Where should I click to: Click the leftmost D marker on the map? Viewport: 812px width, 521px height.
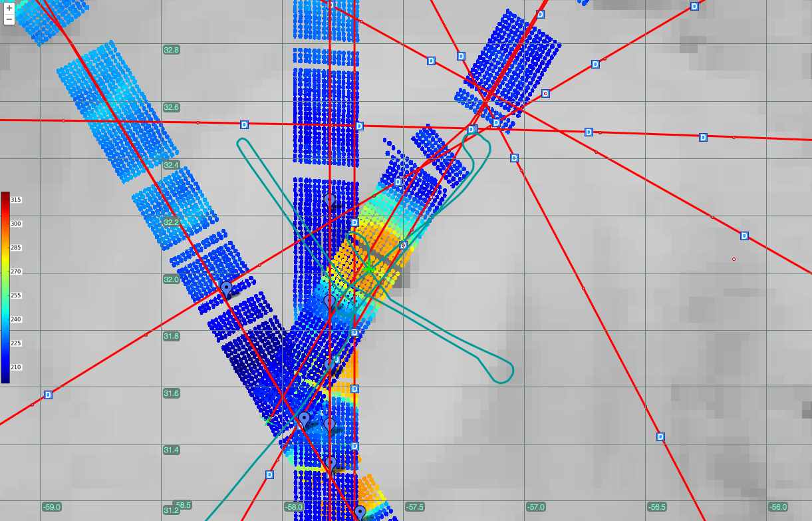point(48,395)
